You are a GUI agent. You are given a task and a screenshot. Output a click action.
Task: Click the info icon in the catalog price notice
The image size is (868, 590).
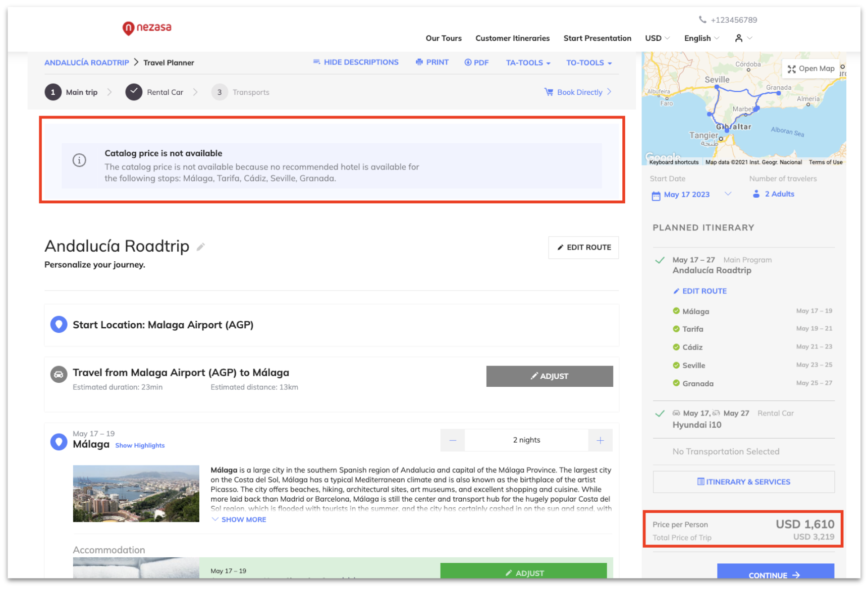79,160
